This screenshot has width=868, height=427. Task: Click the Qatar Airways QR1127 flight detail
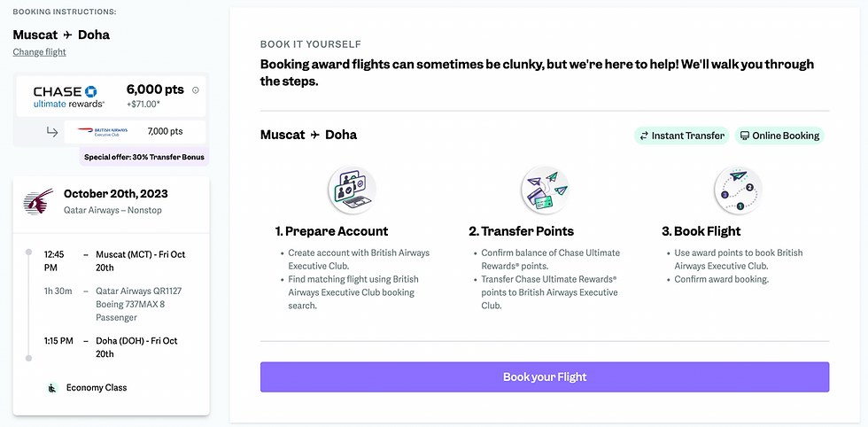coord(139,291)
